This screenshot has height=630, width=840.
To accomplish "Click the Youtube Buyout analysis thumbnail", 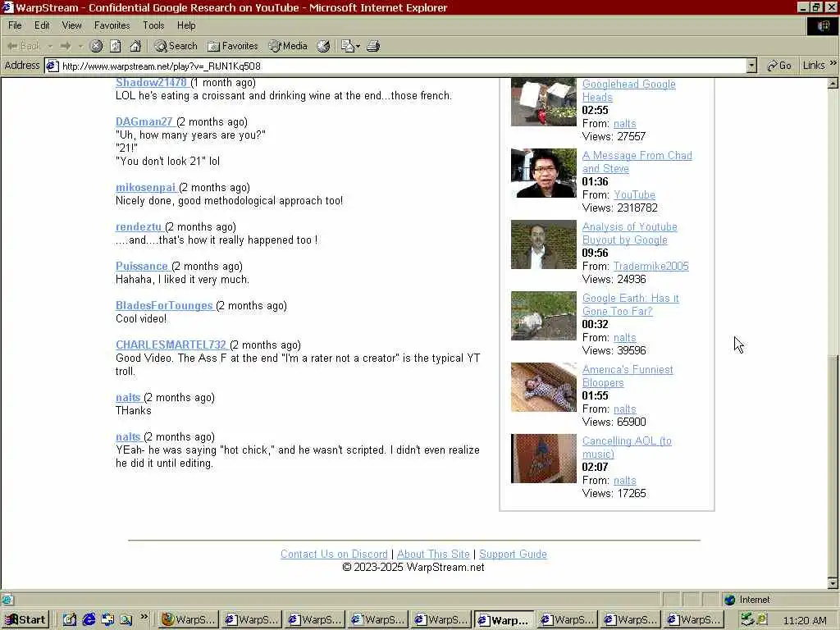I will pyautogui.click(x=544, y=244).
